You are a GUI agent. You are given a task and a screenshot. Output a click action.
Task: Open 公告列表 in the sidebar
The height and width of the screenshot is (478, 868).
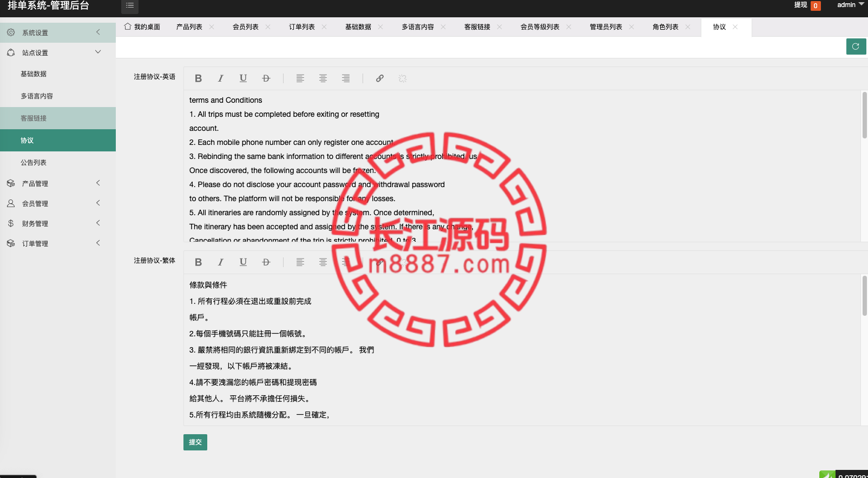pos(58,163)
